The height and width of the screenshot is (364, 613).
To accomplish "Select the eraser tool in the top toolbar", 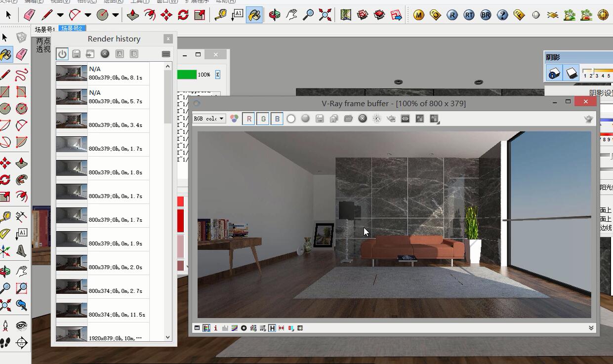I will click(30, 15).
